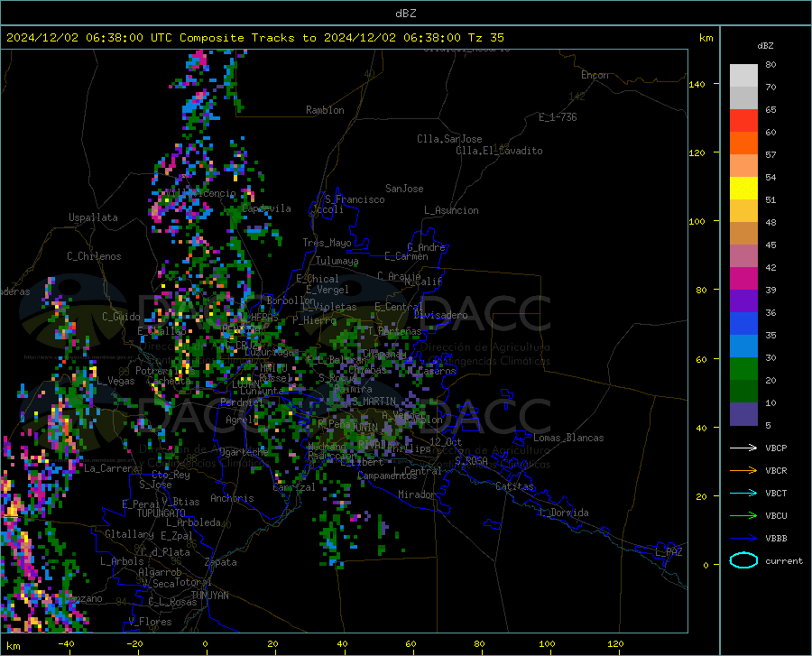Pick the purple 36–39 dBZ swatch
Screen dimensions: 812x656
click(743, 301)
